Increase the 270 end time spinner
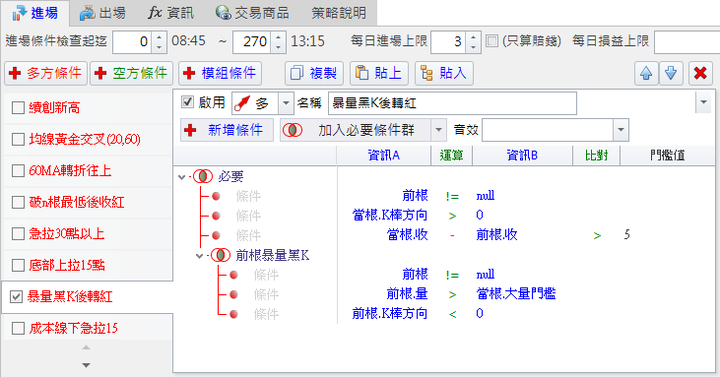The height and width of the screenshot is (377, 720). click(278, 36)
